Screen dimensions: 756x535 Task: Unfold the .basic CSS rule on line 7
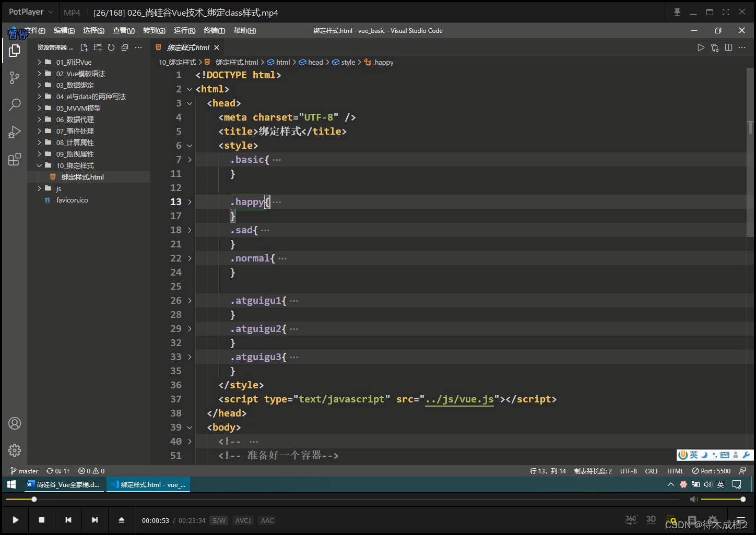click(x=190, y=160)
